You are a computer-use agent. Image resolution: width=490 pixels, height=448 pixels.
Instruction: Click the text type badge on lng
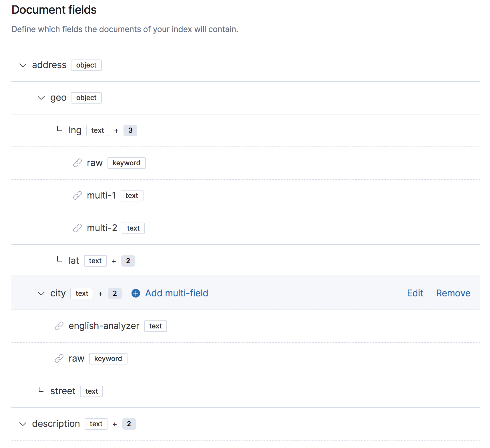click(x=98, y=130)
